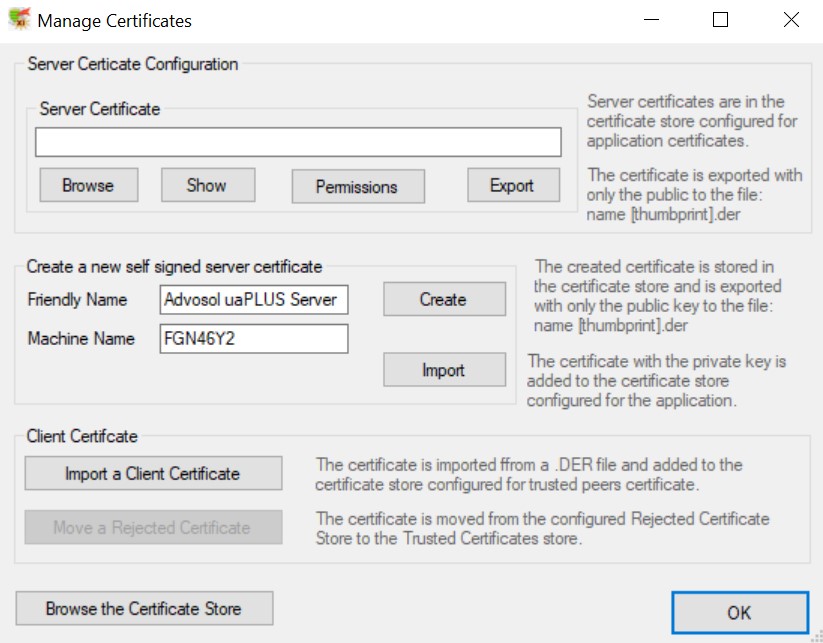Minimize the Manage Certificates window
Screen dimensions: 823x643
point(650,20)
